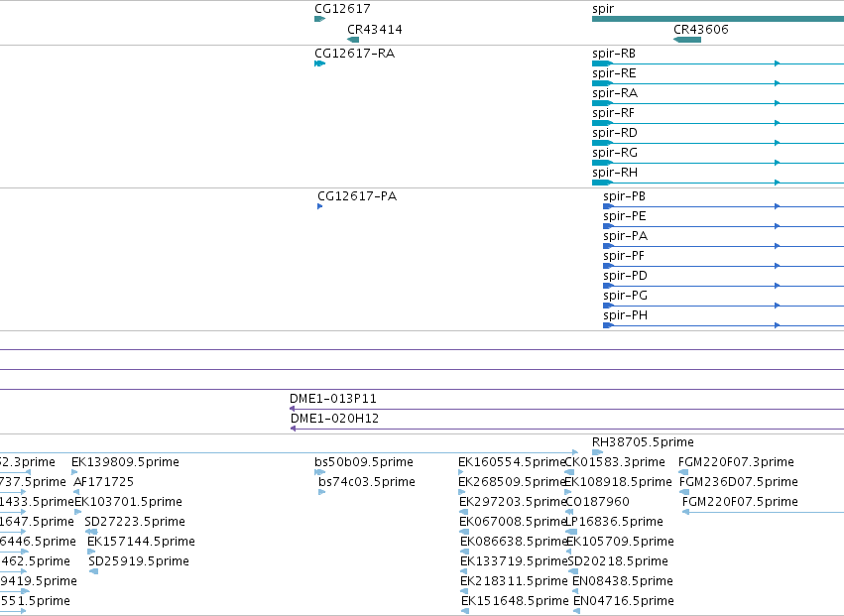
Task: Select the spir-RD transcript
Action: click(718, 143)
